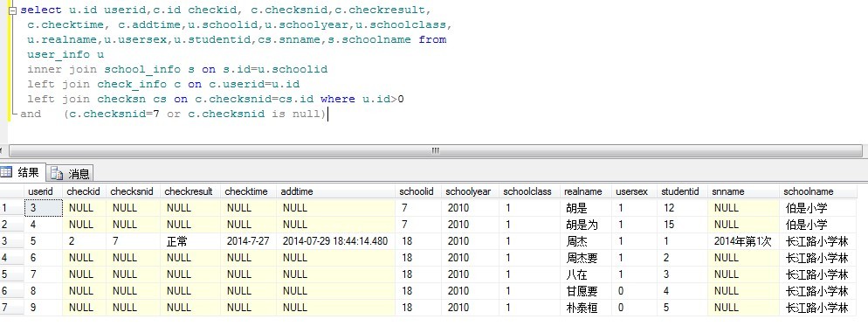Click the realname cell 八在
This screenshot has height=333, width=868.
click(586, 274)
